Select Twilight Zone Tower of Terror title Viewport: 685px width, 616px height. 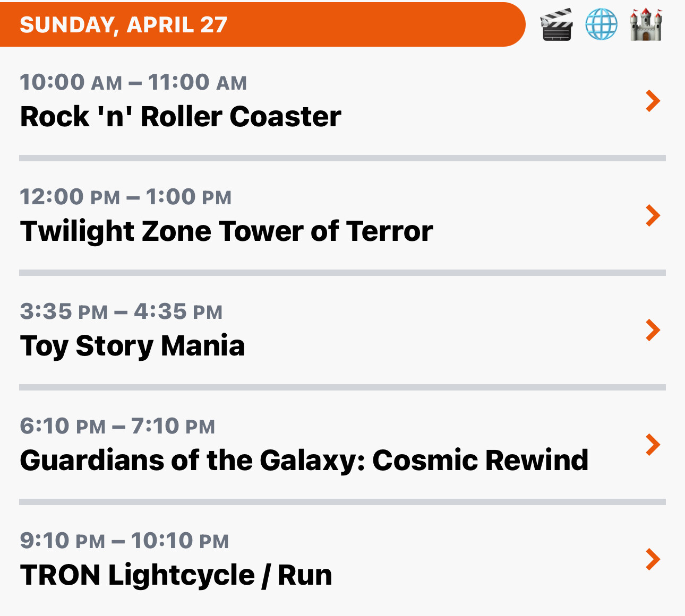click(x=227, y=231)
